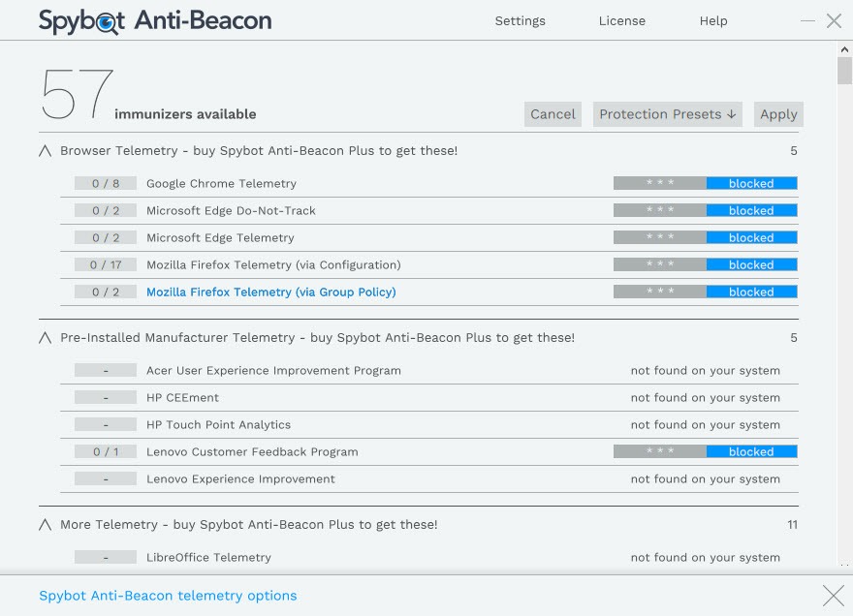Toggle Microsoft Edge Do-Not-Track blocked slider
Image resolution: width=853 pixels, height=616 pixels.
pyautogui.click(x=706, y=210)
